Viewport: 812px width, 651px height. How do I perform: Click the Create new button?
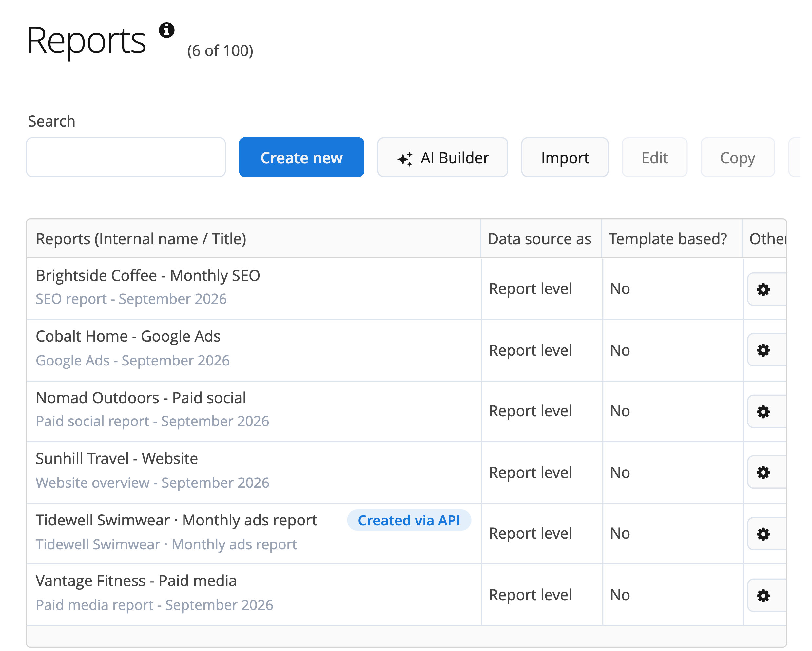[301, 157]
